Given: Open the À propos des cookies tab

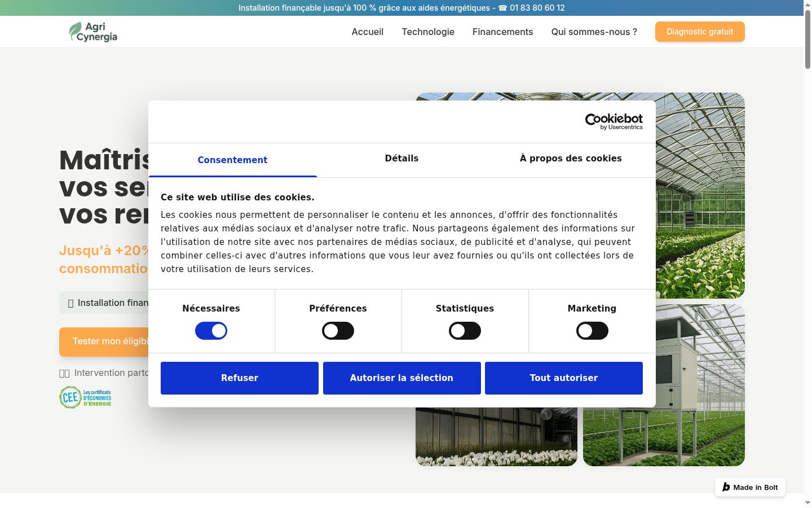Looking at the screenshot, I should click(571, 159).
